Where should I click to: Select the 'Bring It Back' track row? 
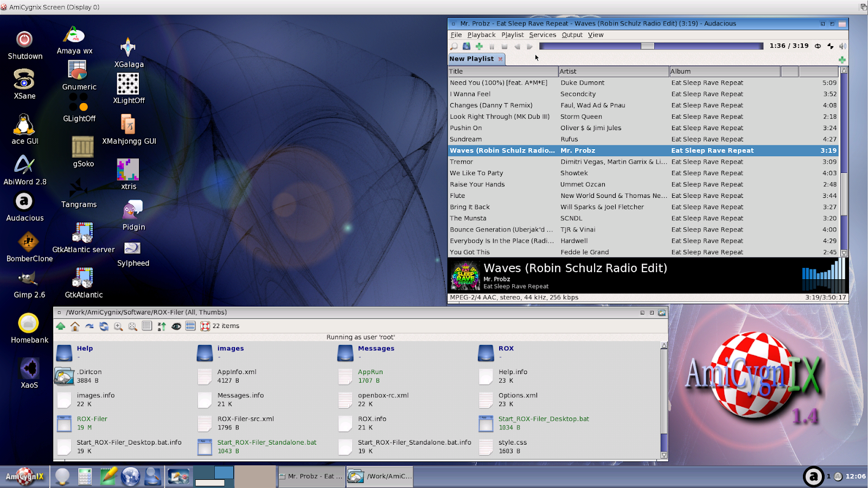[x=643, y=207]
